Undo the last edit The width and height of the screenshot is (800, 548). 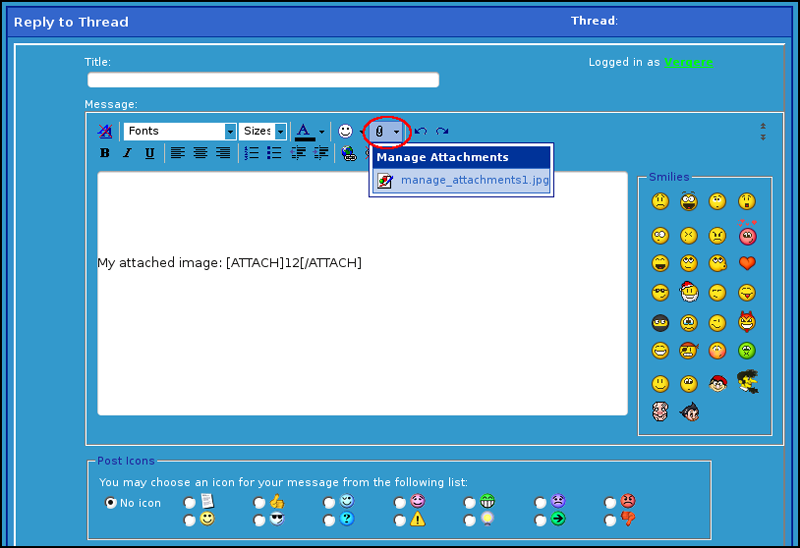coord(420,131)
